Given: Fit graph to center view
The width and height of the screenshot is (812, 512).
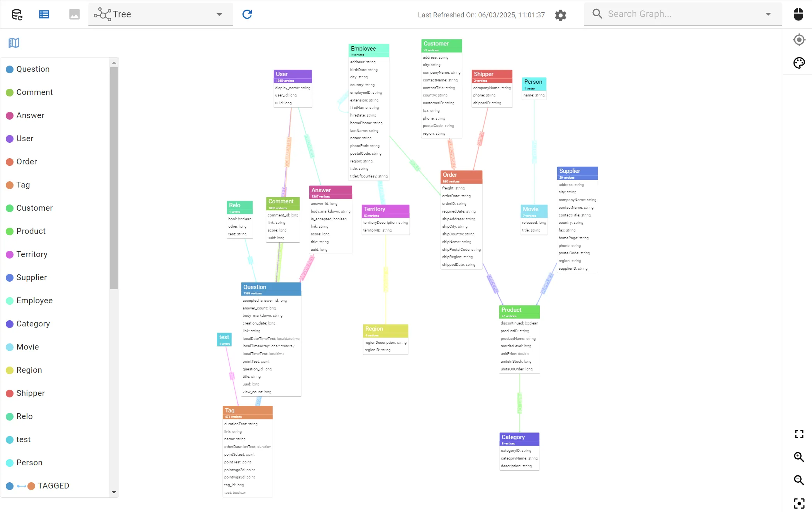Looking at the screenshot, I should pos(799,503).
